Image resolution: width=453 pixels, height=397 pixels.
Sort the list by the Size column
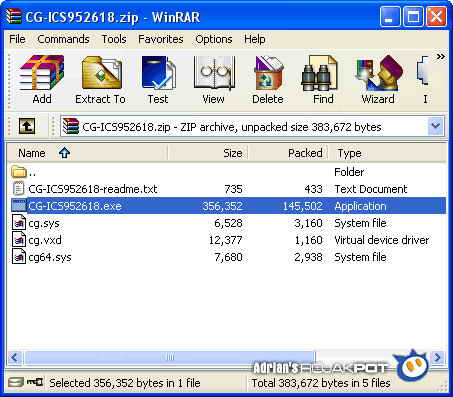pyautogui.click(x=208, y=153)
